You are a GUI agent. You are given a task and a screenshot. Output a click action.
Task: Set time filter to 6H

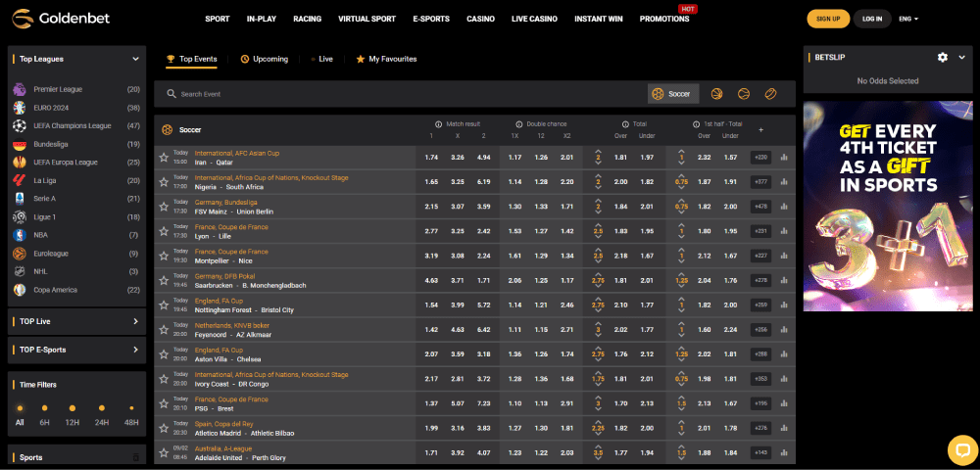(x=44, y=416)
